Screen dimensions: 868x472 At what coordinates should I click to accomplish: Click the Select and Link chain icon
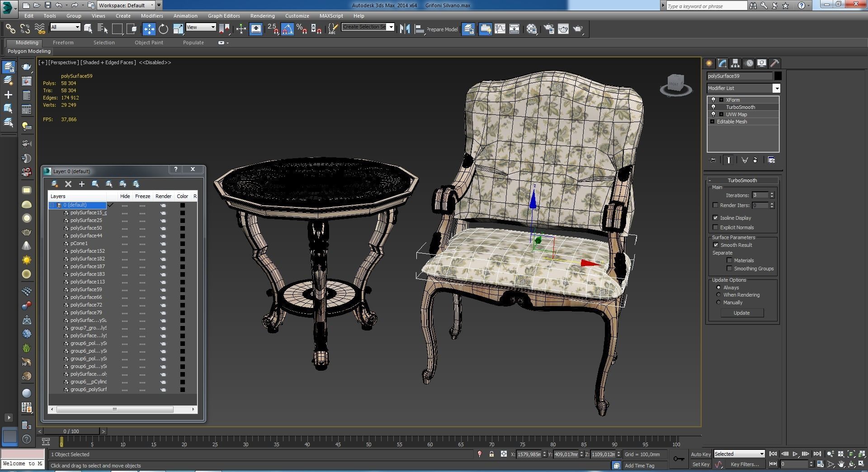(x=10, y=29)
